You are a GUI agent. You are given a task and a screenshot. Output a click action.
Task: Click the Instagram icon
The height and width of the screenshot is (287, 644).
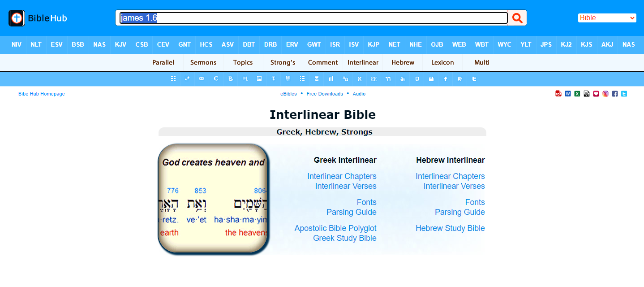(x=605, y=94)
